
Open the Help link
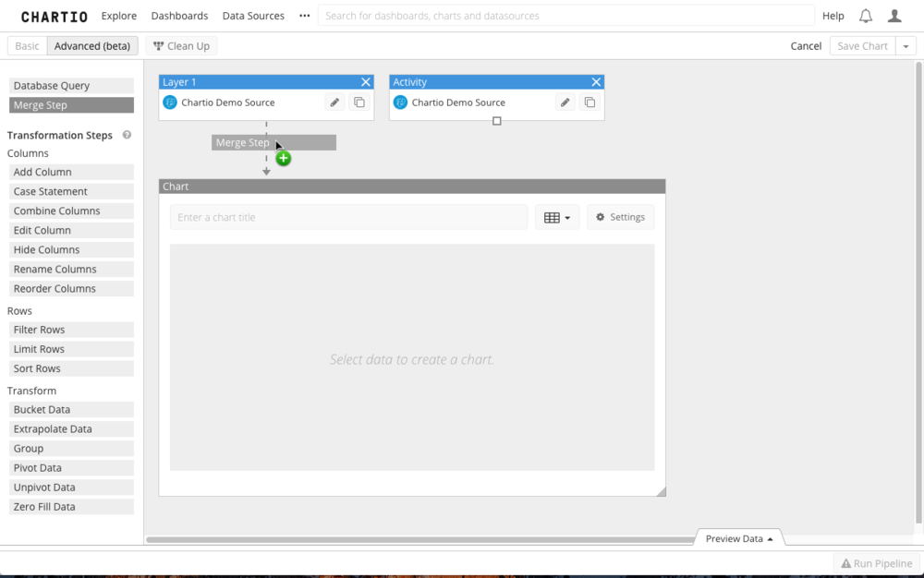(x=833, y=16)
